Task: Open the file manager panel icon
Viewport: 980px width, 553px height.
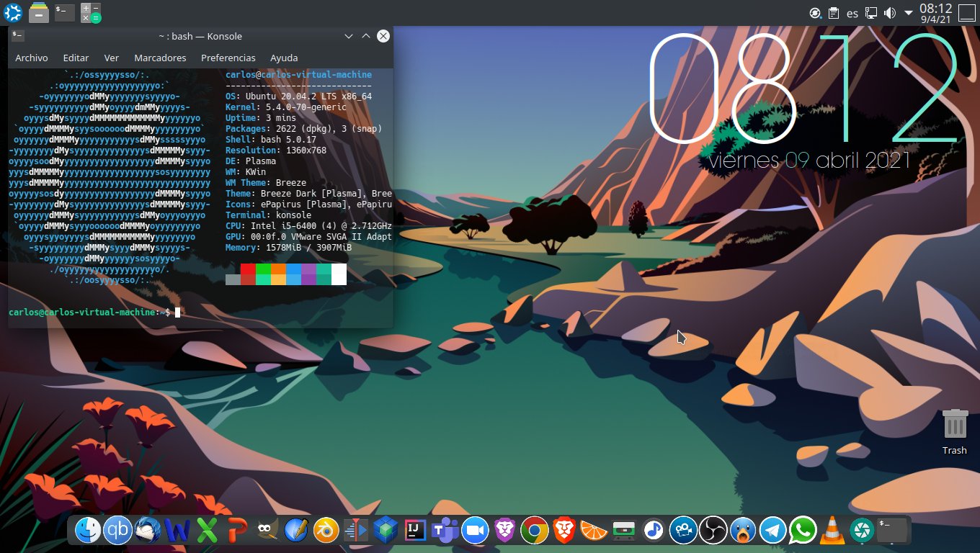Action: pos(40,12)
